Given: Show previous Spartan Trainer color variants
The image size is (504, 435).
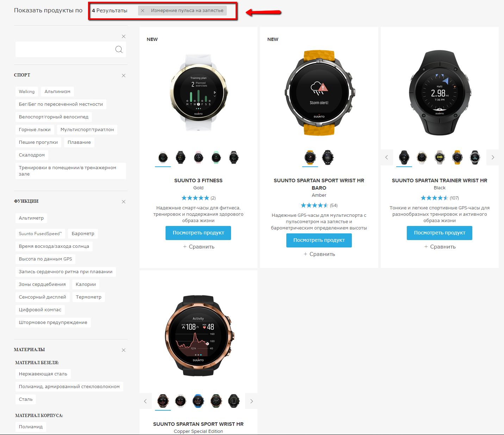Looking at the screenshot, I should click(387, 158).
